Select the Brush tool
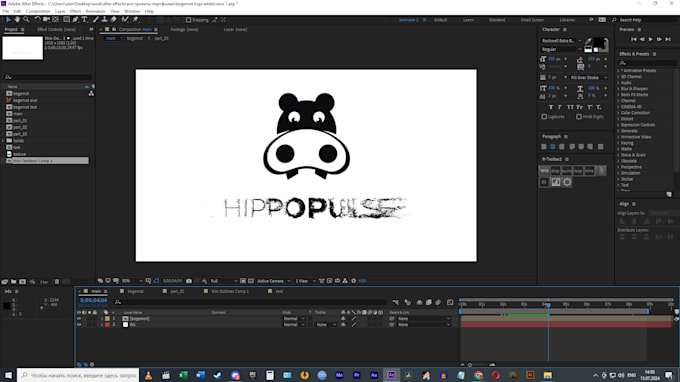680x382 pixels. [95, 20]
